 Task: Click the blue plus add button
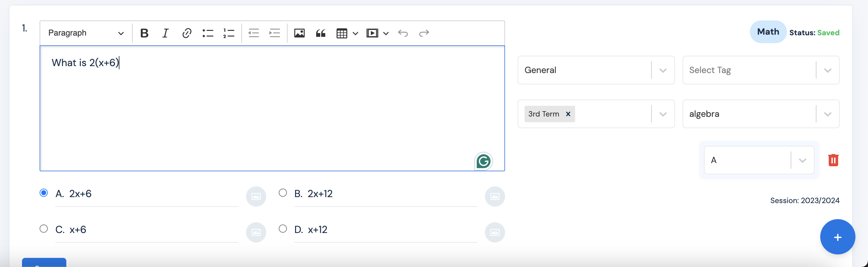837,237
